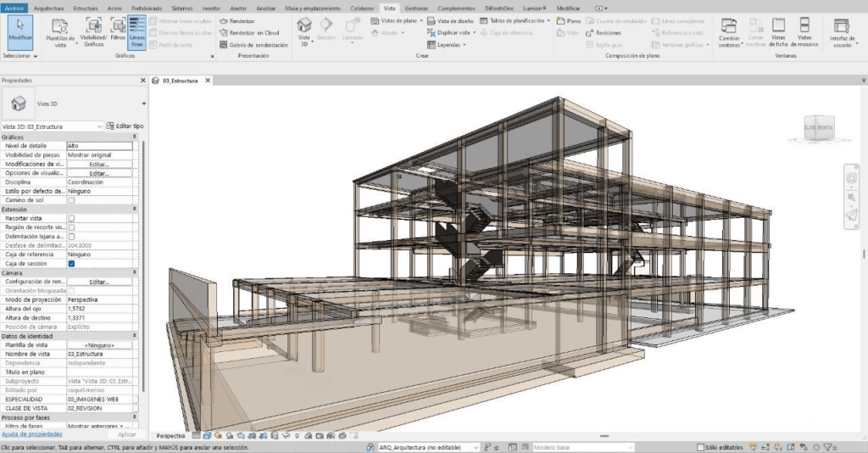Open the Vista 3D: 03_Estructura selector dropdown
This screenshot has height=453, width=868.
tap(99, 126)
